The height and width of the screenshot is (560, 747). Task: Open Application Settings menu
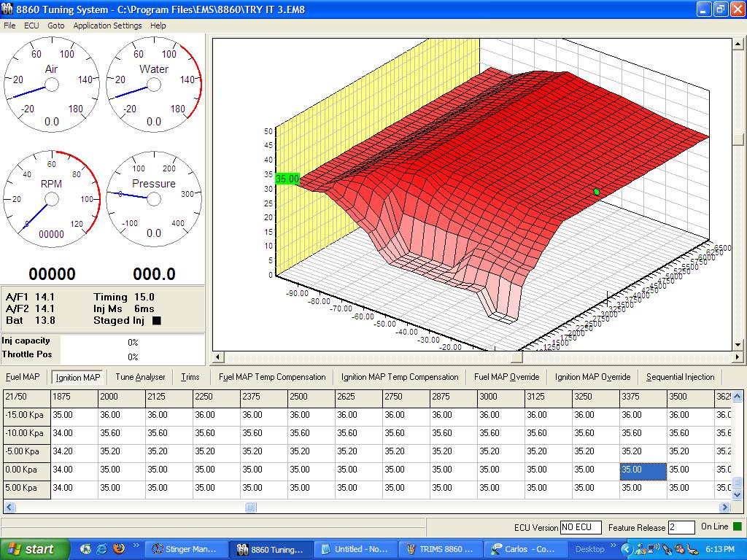107,26
